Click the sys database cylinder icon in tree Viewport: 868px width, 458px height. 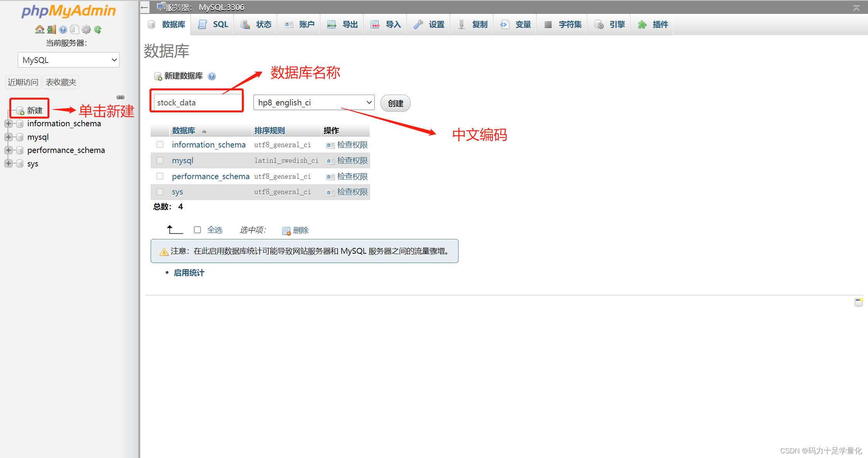pyautogui.click(x=20, y=164)
